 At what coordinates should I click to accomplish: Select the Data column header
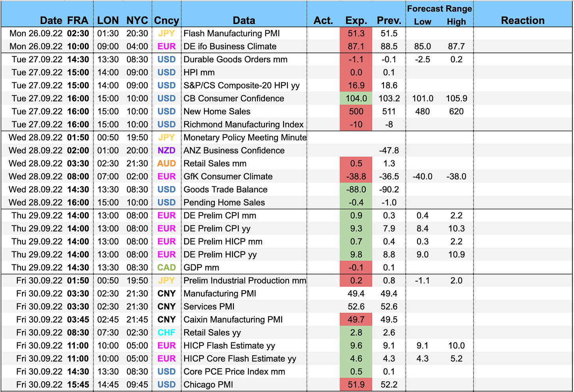pos(244,20)
